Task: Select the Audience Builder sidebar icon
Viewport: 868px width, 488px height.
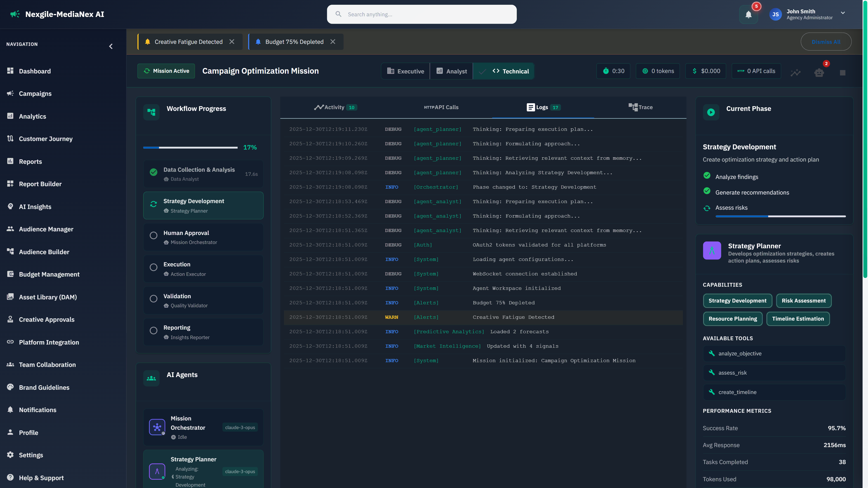Action: (x=10, y=252)
